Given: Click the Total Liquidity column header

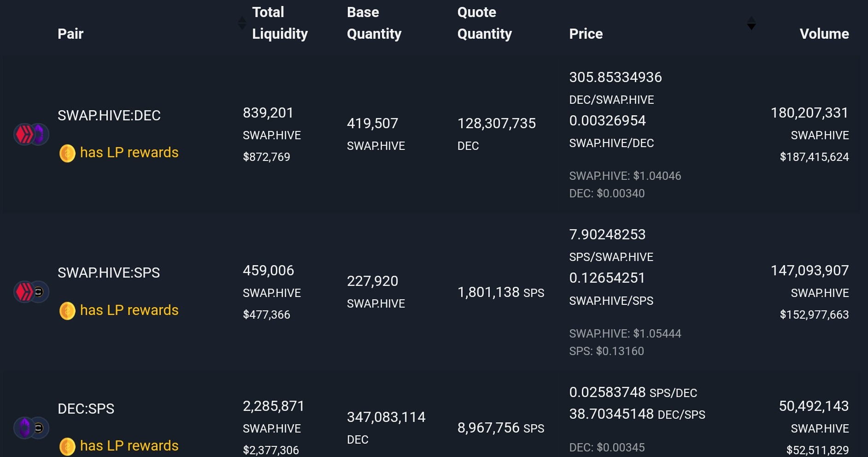Looking at the screenshot, I should (280, 23).
